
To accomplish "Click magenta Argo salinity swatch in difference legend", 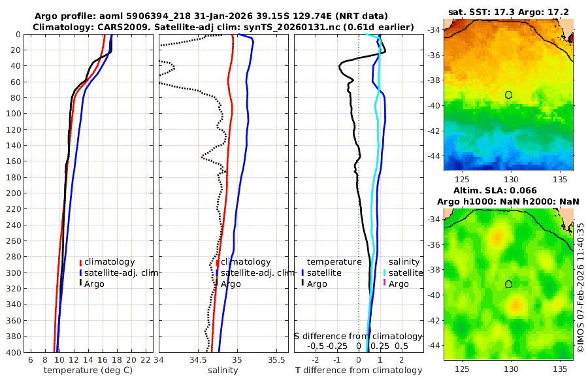I will [x=385, y=283].
